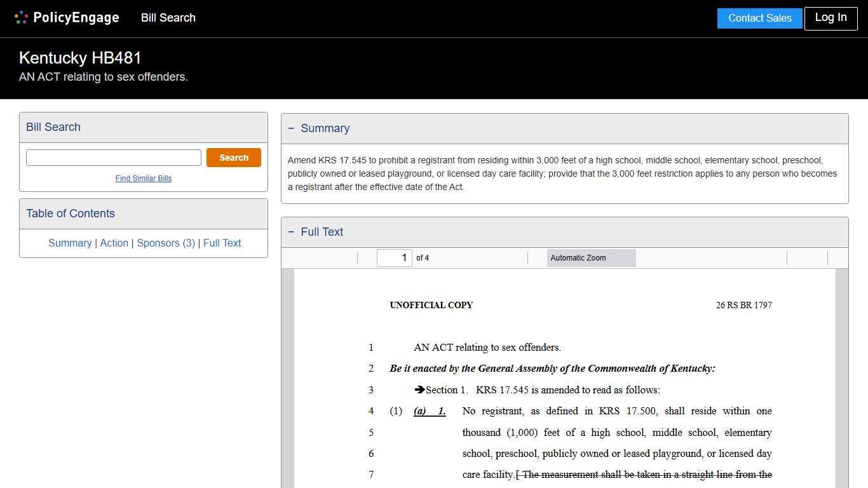Click the PolicyEngage logo
The image size is (868, 488).
67,18
